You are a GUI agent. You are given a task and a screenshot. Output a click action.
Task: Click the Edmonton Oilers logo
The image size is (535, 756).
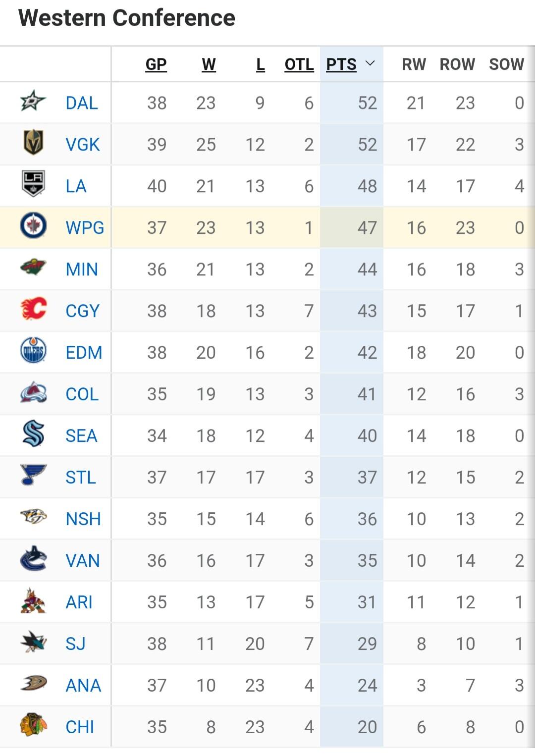click(33, 351)
